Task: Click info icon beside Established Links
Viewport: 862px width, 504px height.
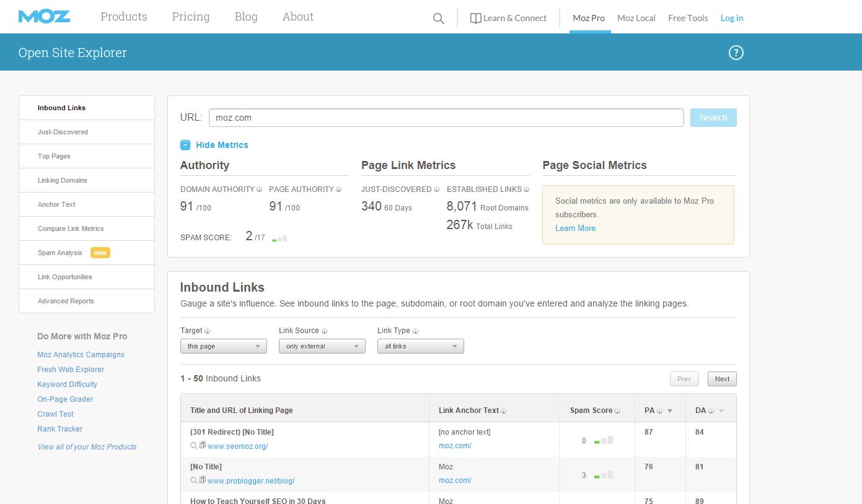Action: click(527, 189)
